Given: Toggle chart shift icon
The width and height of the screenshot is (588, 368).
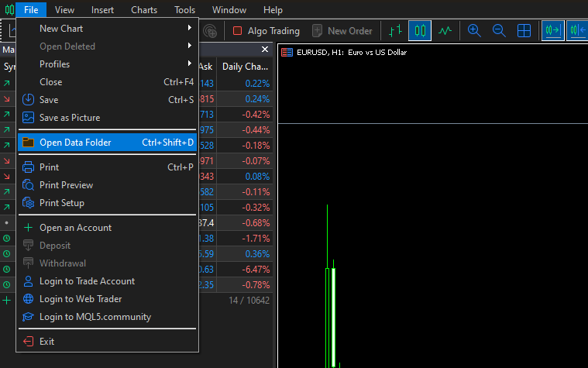Looking at the screenshot, I should 577,30.
